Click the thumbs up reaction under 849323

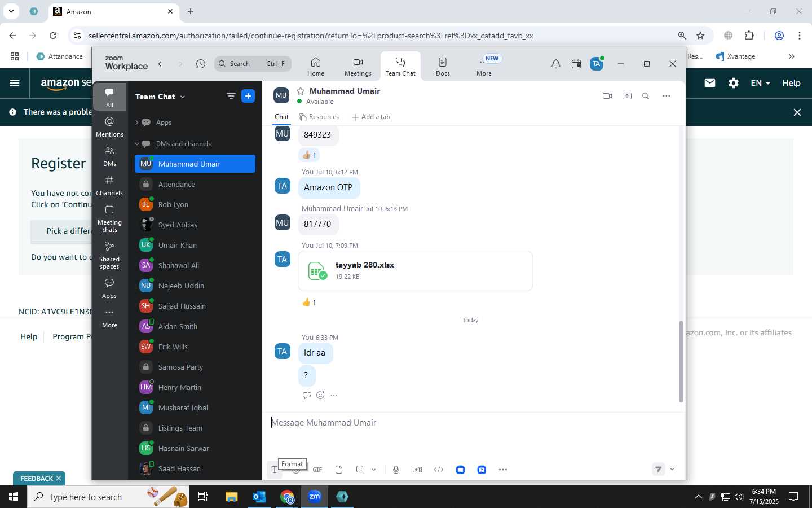pos(309,155)
